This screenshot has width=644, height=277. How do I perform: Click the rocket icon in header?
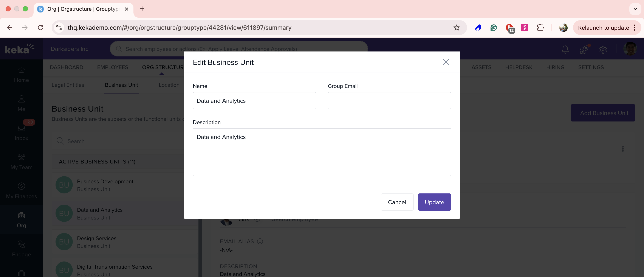584,49
